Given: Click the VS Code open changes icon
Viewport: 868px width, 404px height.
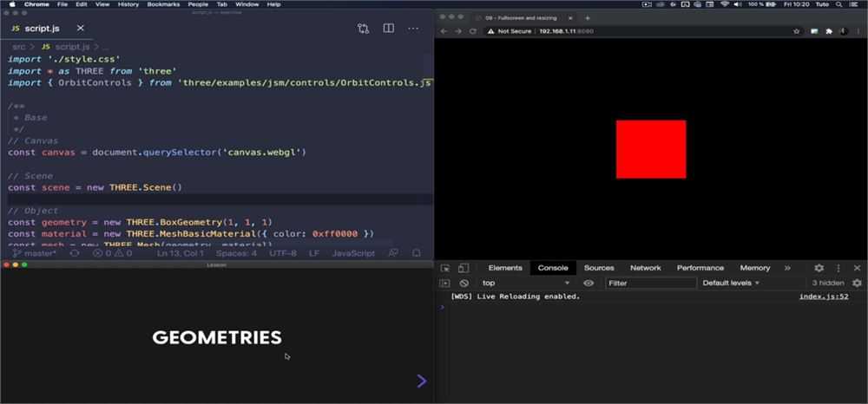Looking at the screenshot, I should (x=363, y=29).
